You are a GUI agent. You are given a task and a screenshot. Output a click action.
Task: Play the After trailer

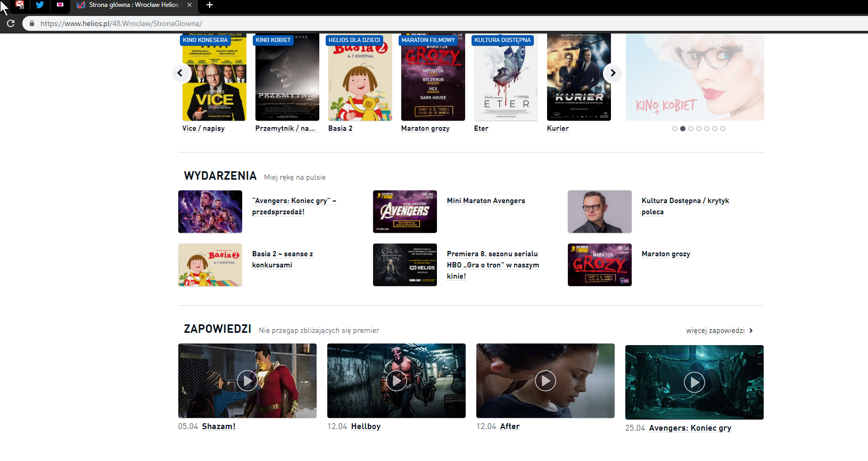[x=545, y=381]
